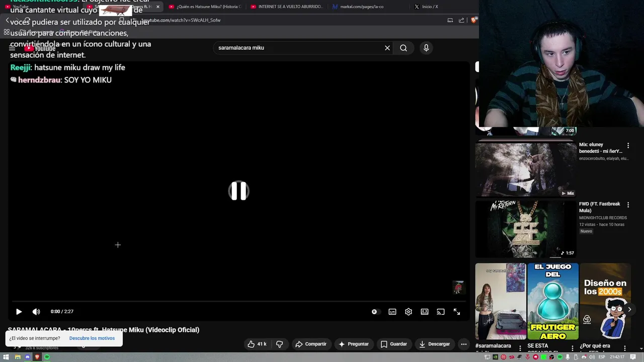
Task: Toggle subtitles in the player controls
Action: coord(392,312)
